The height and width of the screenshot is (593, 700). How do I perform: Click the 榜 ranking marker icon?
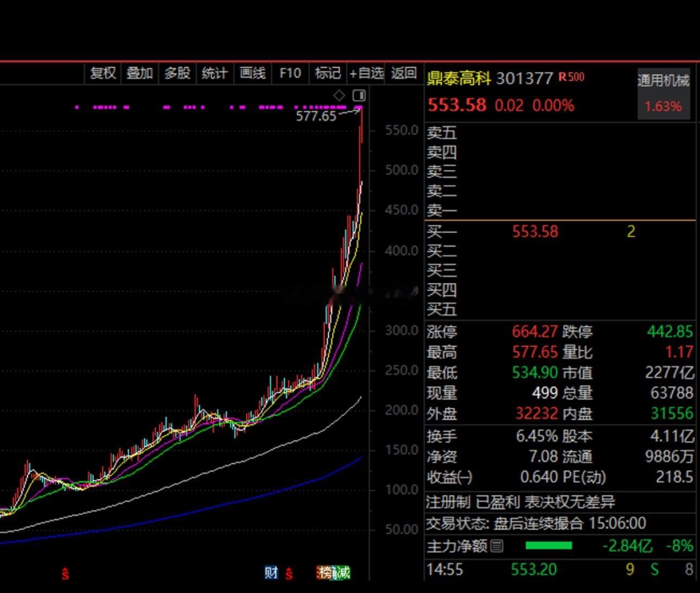click(x=325, y=572)
